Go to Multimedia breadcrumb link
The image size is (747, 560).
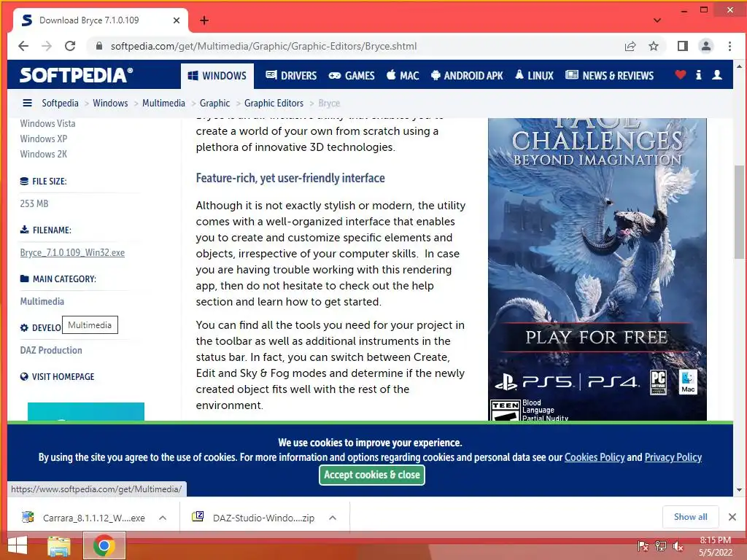(x=163, y=103)
